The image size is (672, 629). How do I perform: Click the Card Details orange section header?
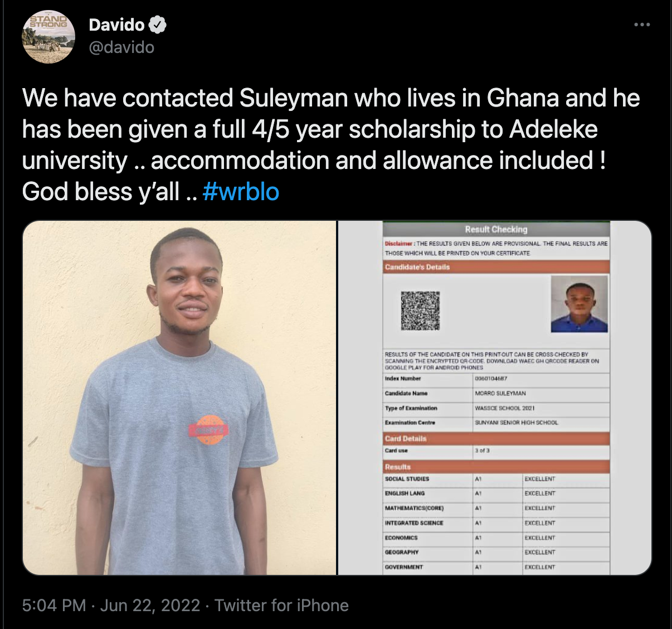496,438
